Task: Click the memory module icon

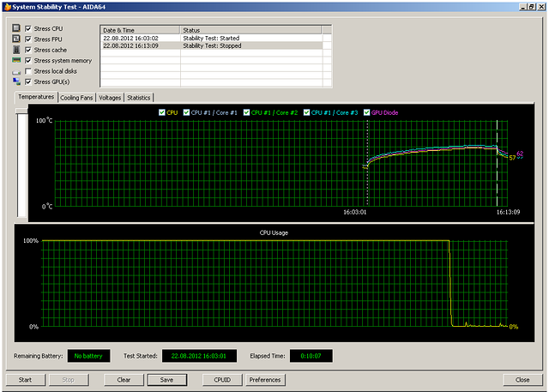Action: pyautogui.click(x=16, y=61)
